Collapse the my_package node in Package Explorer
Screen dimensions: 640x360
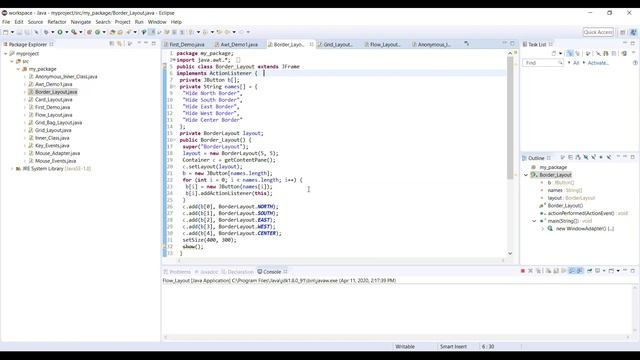click(x=18, y=69)
